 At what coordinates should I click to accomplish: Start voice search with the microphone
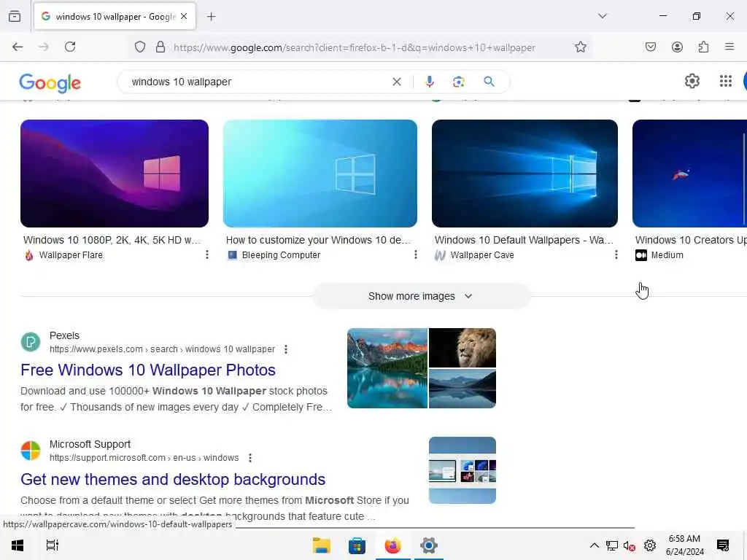point(429,82)
